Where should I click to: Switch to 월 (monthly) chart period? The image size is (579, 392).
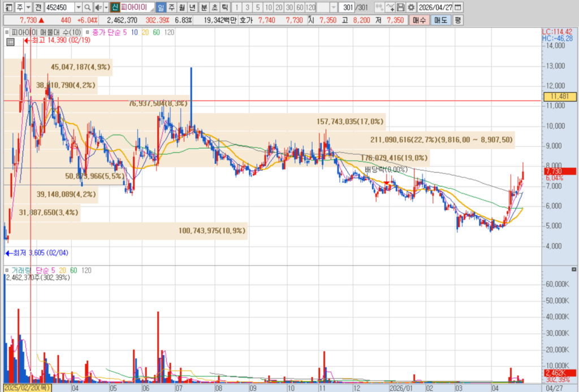click(x=182, y=7)
